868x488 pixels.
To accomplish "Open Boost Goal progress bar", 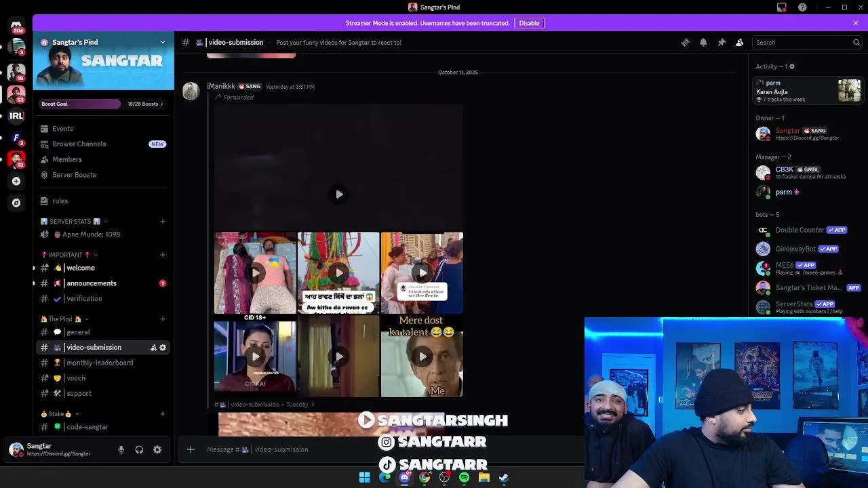I will pos(80,104).
